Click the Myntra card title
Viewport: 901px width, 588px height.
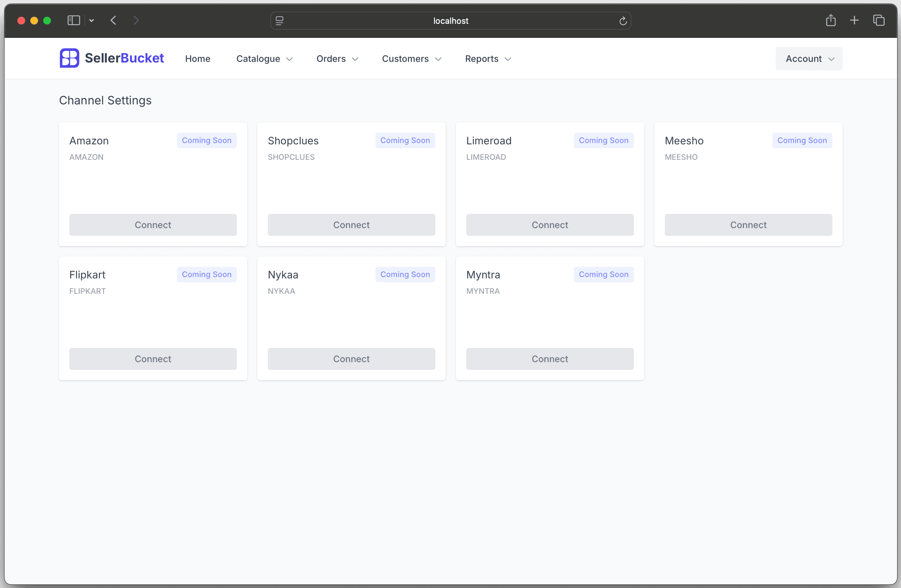[483, 275]
